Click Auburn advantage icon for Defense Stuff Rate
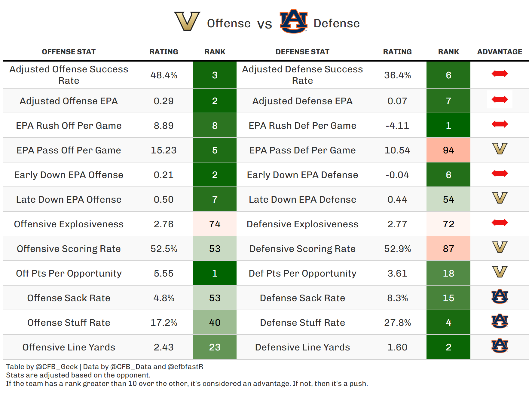 coord(500,321)
